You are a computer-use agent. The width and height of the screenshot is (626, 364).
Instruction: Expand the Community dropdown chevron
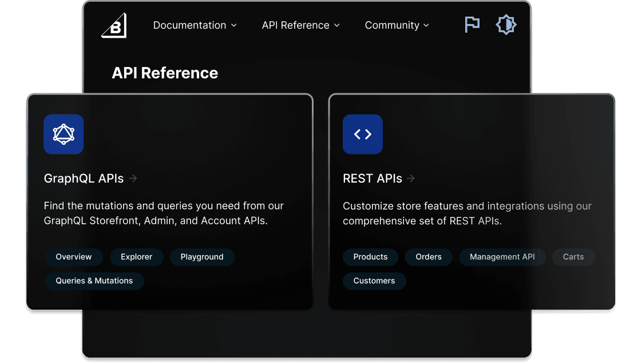[426, 26]
